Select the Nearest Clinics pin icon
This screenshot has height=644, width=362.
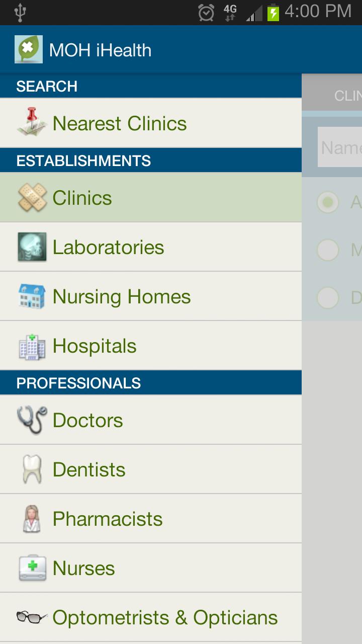31,122
